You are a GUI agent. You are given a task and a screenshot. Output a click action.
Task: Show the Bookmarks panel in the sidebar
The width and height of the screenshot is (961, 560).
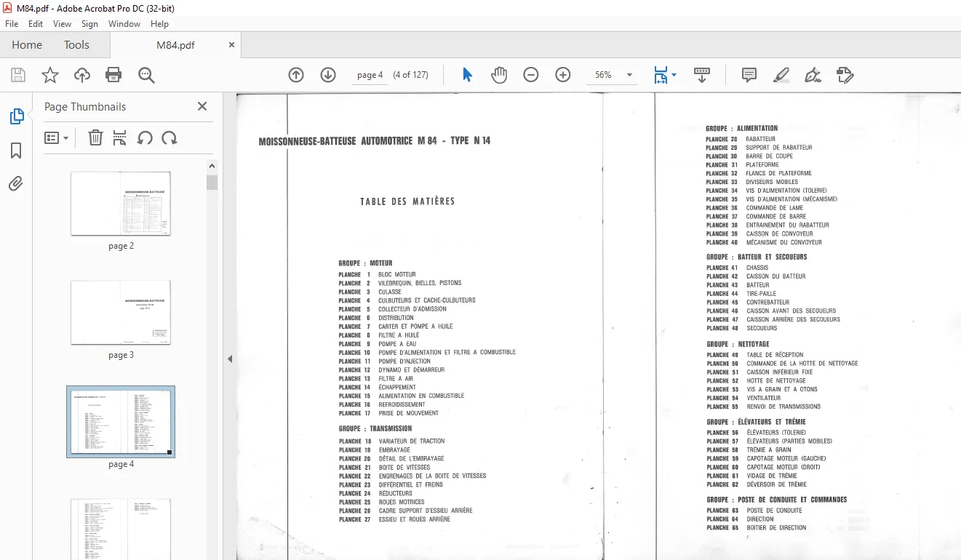click(16, 151)
